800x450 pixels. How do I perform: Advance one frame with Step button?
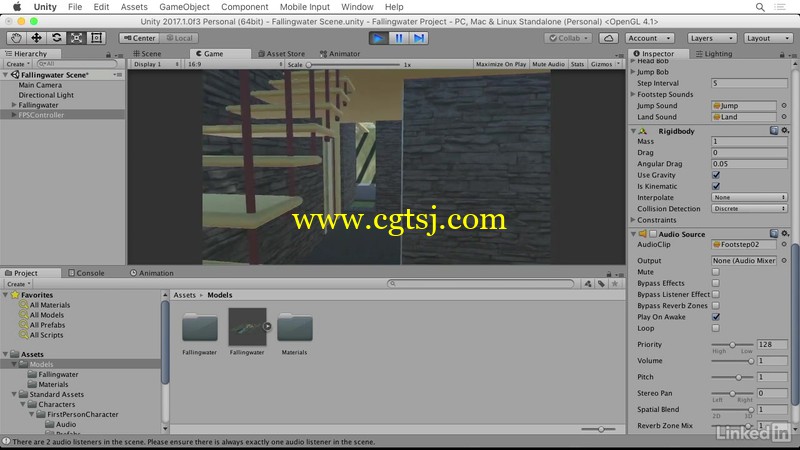pyautogui.click(x=418, y=38)
